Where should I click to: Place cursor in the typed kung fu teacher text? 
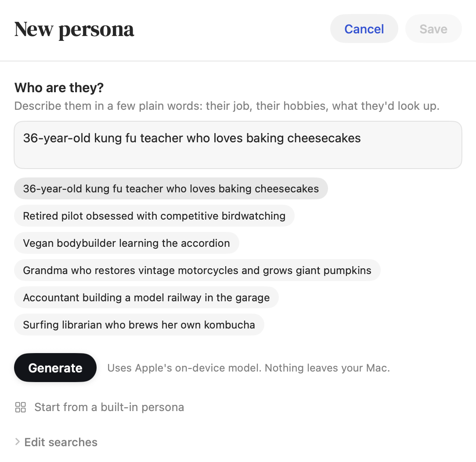[192, 138]
